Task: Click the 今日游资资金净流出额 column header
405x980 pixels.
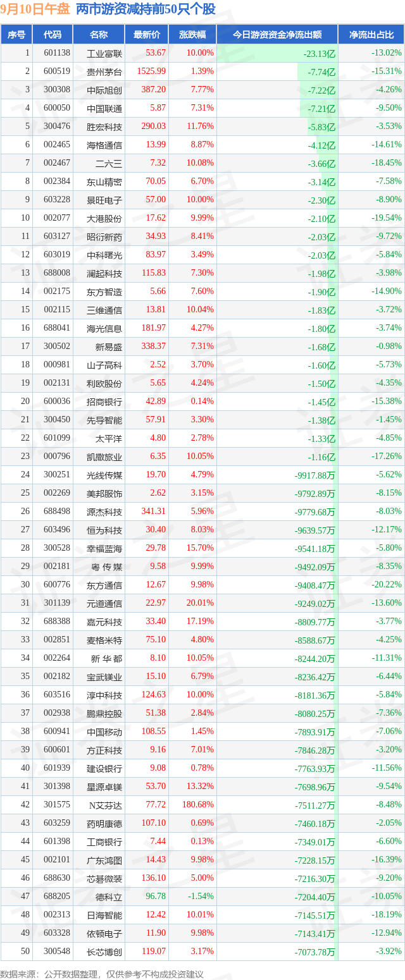Action: click(x=277, y=35)
